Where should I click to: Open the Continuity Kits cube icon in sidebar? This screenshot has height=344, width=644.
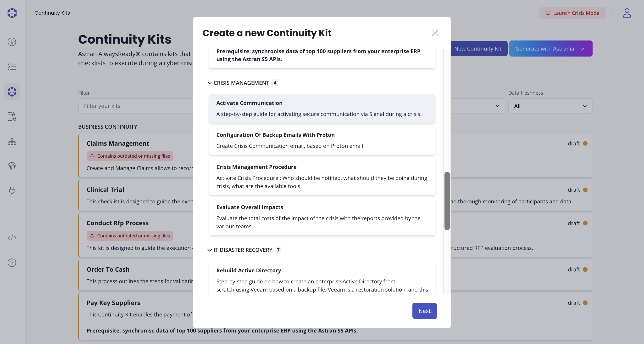12,92
